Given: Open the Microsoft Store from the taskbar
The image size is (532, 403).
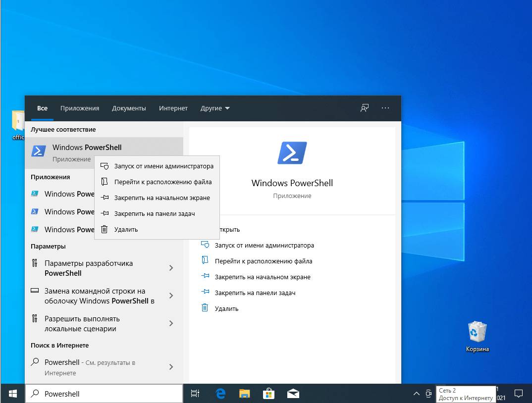Looking at the screenshot, I should pos(268,393).
